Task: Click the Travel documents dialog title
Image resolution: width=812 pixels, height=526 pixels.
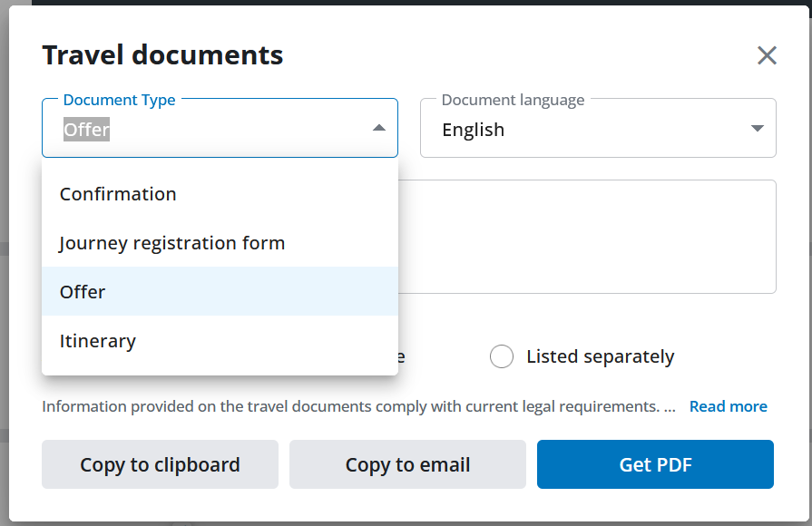Action: 162,55
